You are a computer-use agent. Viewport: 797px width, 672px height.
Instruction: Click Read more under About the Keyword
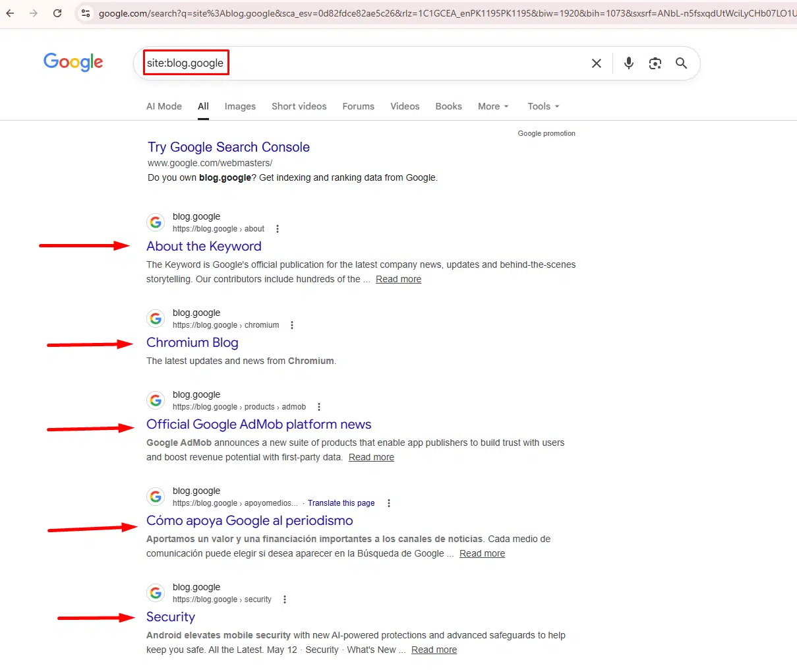pyautogui.click(x=398, y=279)
